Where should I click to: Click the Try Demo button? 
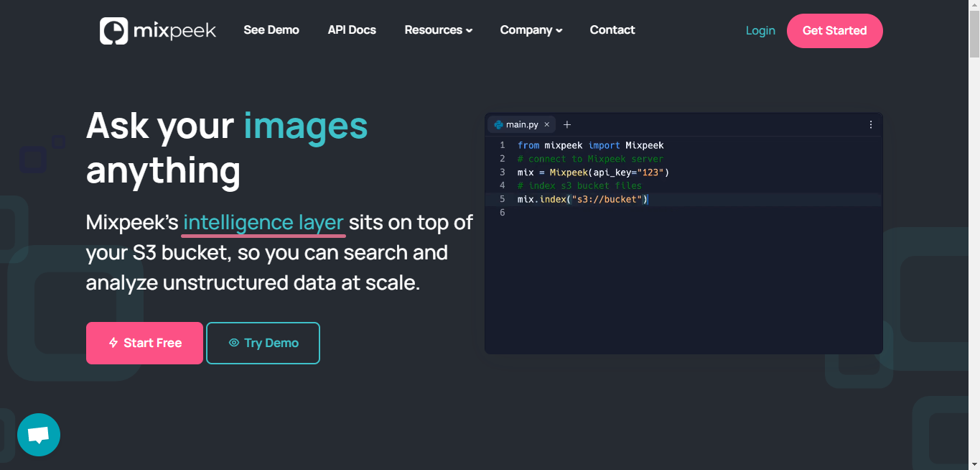[x=263, y=343]
